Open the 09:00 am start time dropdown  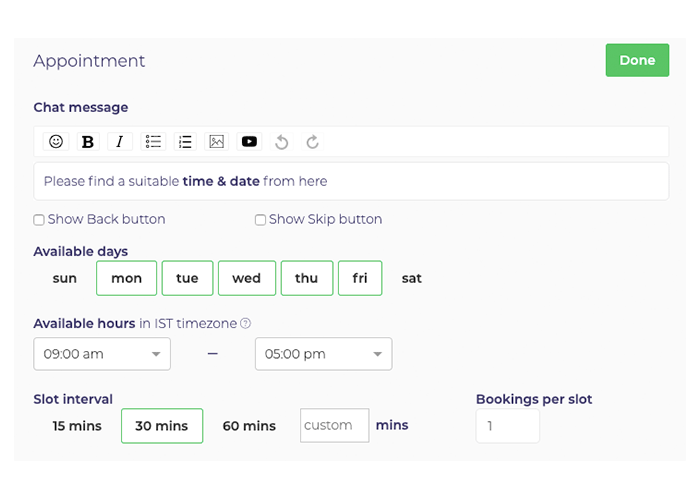point(102,354)
